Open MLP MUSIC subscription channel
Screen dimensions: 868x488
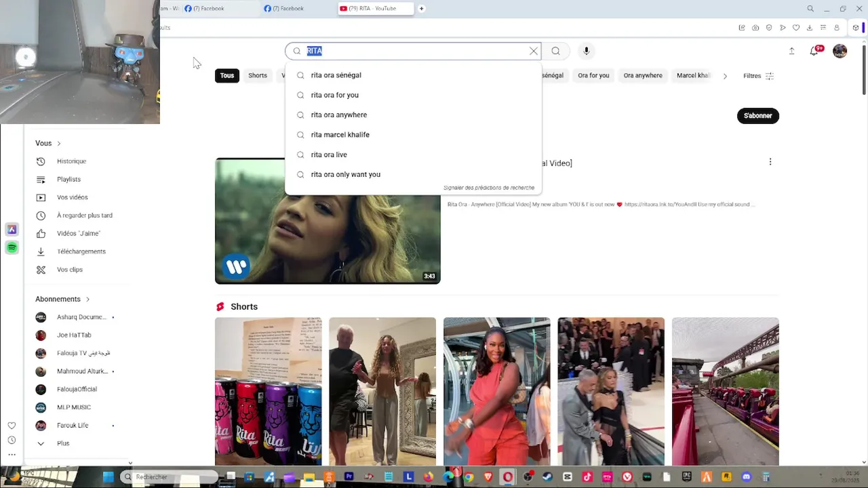point(73,407)
